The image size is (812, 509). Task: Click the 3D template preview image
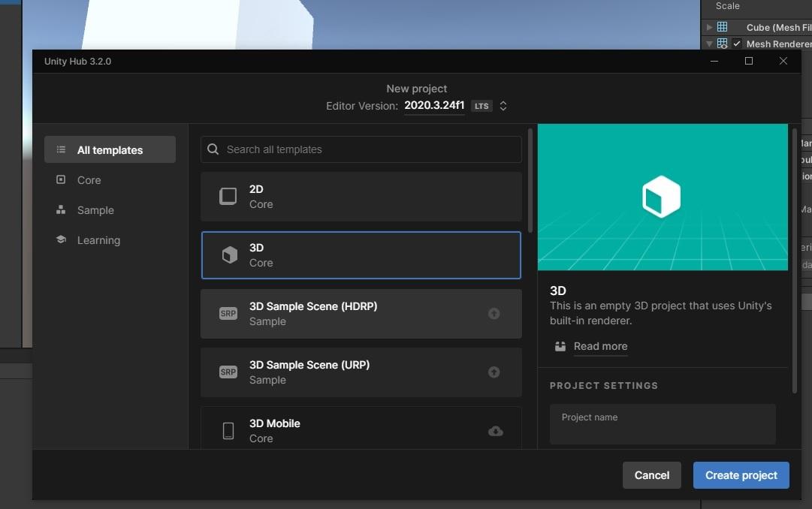click(663, 197)
